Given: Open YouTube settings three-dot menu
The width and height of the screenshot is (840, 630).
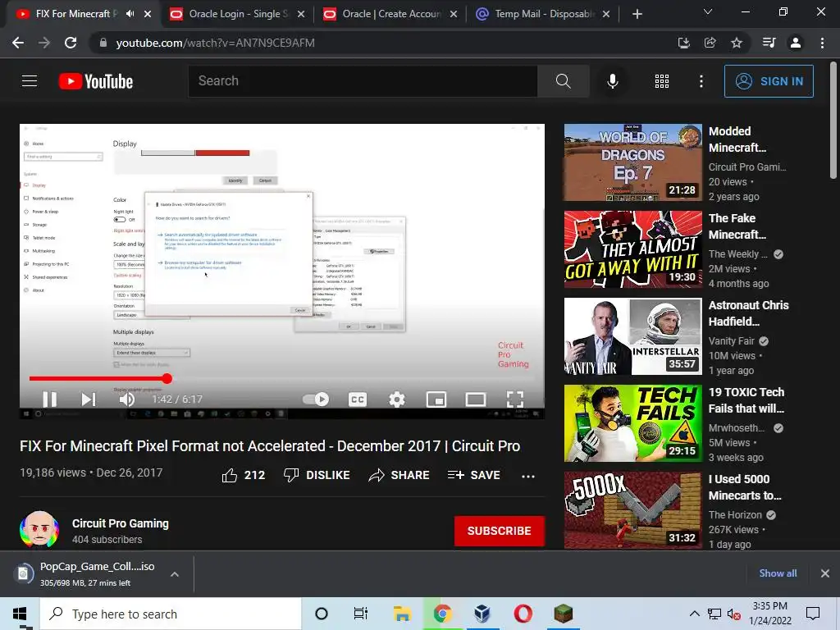Looking at the screenshot, I should click(x=701, y=81).
